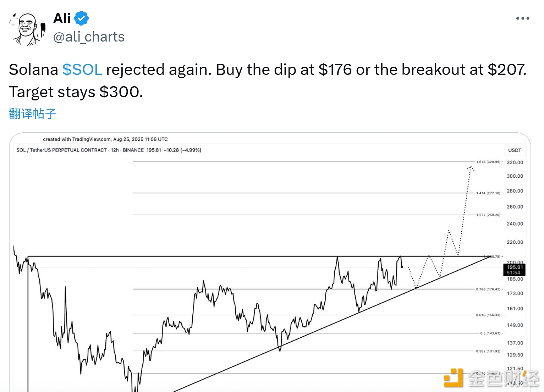
Task: Click Ali's cartoon profile avatar
Action: [28, 29]
